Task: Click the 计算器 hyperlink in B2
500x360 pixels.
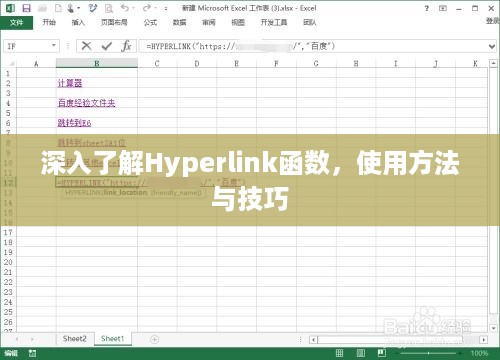Action: [x=70, y=83]
